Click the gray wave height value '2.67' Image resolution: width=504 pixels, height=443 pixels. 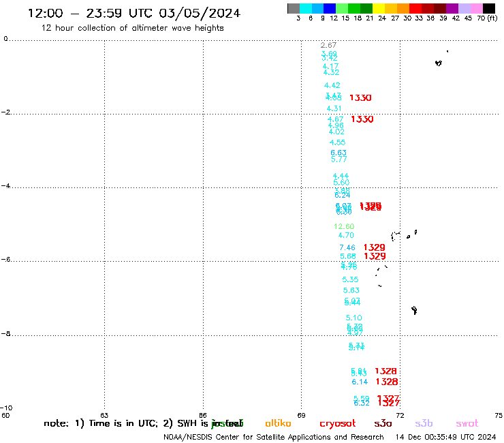(x=328, y=45)
